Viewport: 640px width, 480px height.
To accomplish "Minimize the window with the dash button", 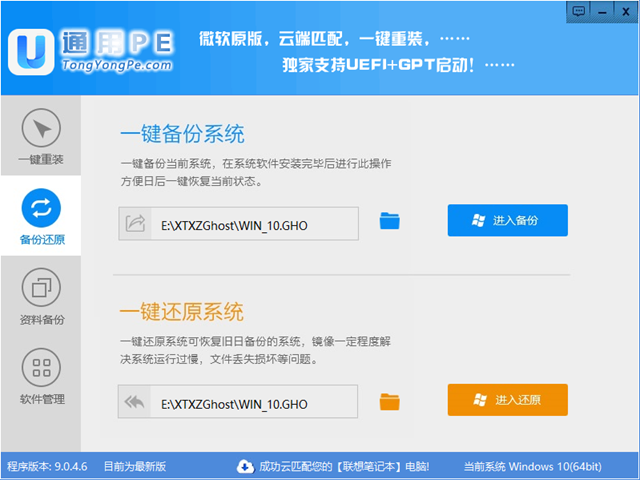I will point(602,12).
